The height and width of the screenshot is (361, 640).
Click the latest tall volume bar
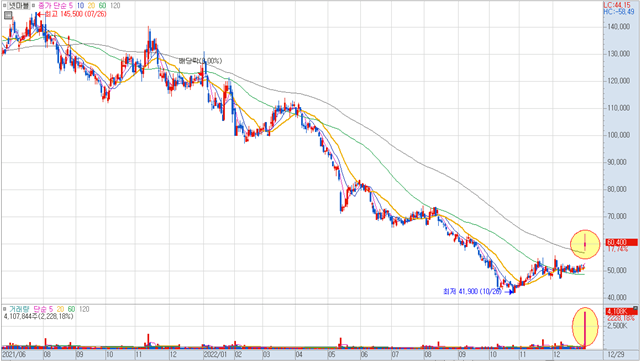585,330
